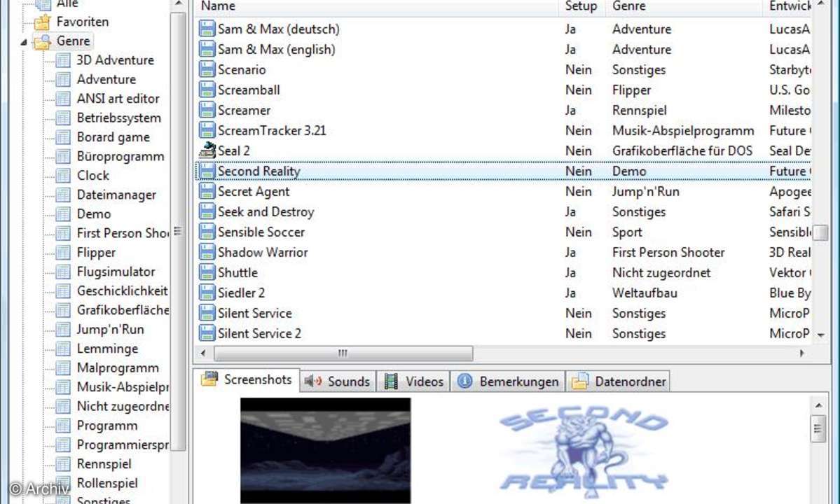Click the First Person Shooter genre cell
The image size is (840, 504).
(668, 253)
